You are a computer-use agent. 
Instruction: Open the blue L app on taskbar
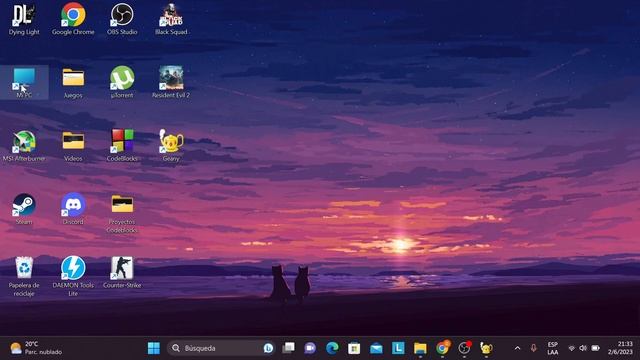coord(398,348)
